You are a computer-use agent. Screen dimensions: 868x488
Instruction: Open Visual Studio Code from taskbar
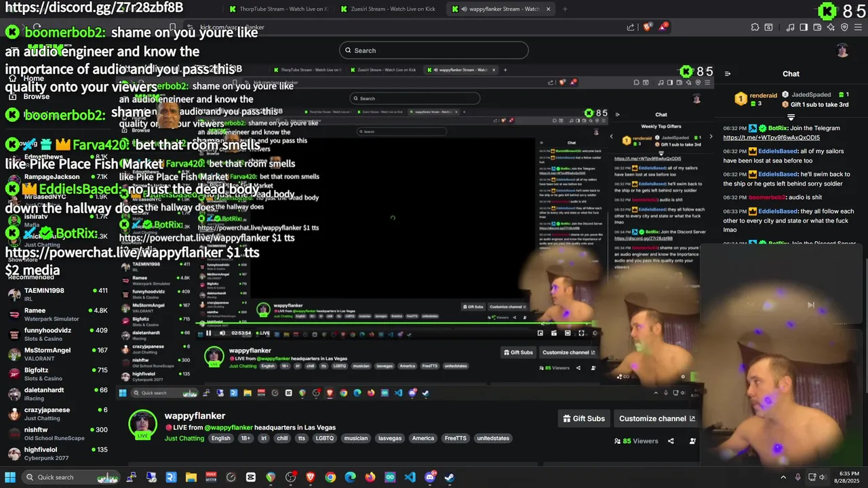[x=410, y=477]
